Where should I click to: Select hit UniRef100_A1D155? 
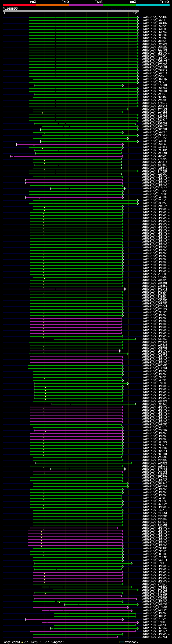pyautogui.click(x=154, y=138)
